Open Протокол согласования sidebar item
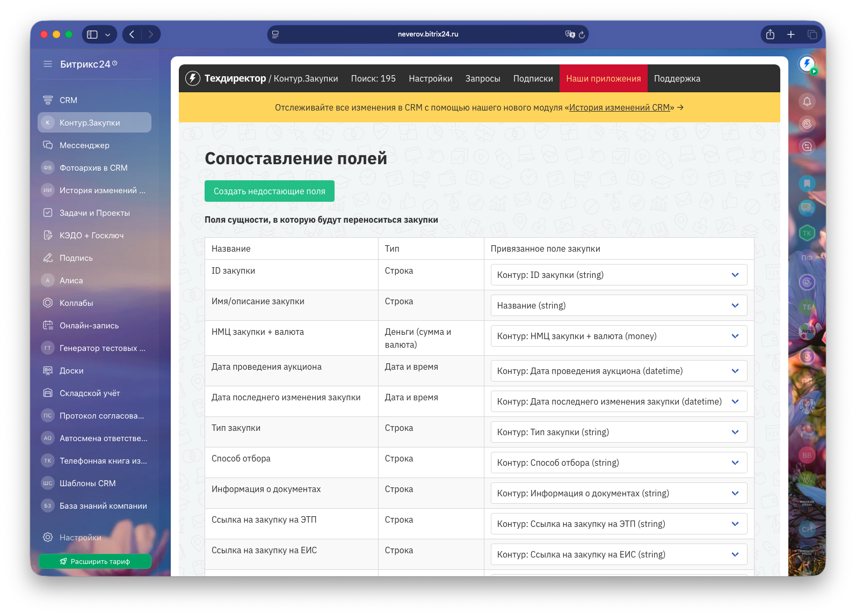856x616 pixels. point(95,416)
